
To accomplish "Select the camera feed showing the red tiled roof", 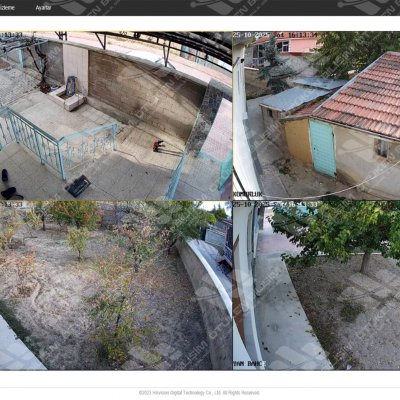I will (316, 116).
